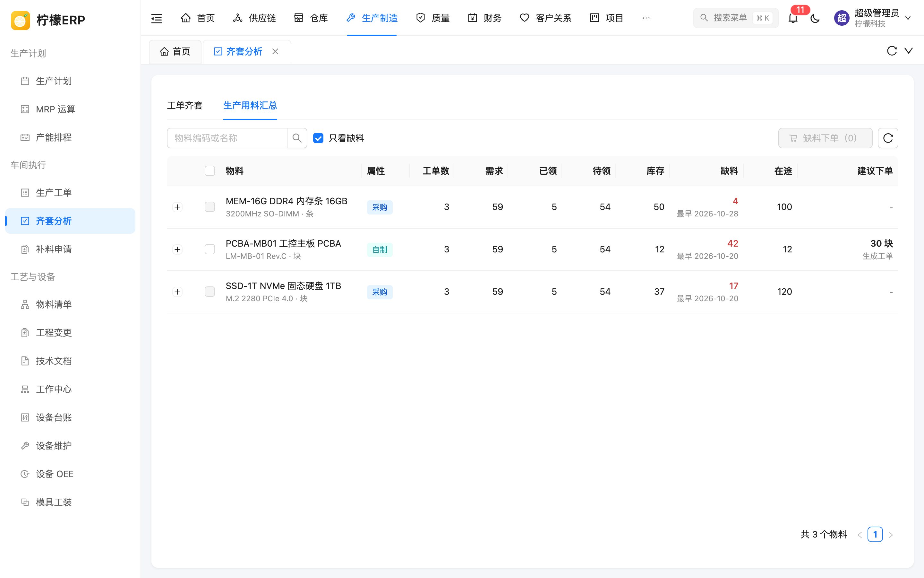Focus the 物料编码或名称 search field
The image size is (924, 578).
click(227, 138)
